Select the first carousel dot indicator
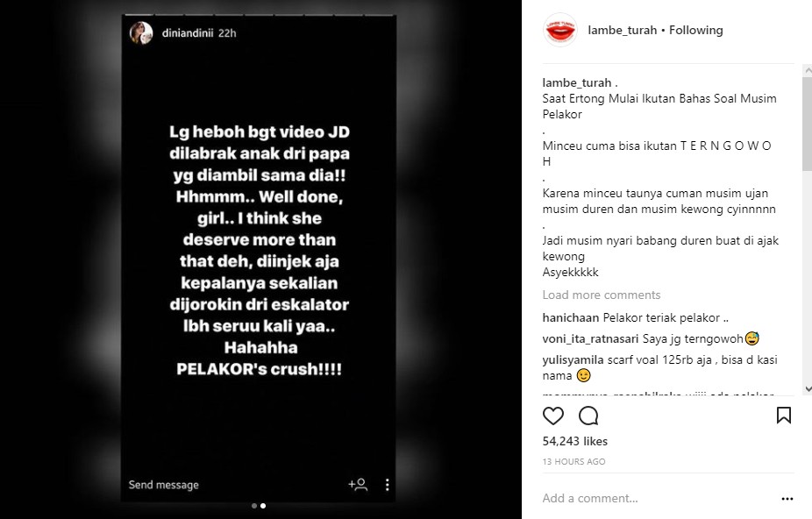The width and height of the screenshot is (812, 519). pos(253,506)
